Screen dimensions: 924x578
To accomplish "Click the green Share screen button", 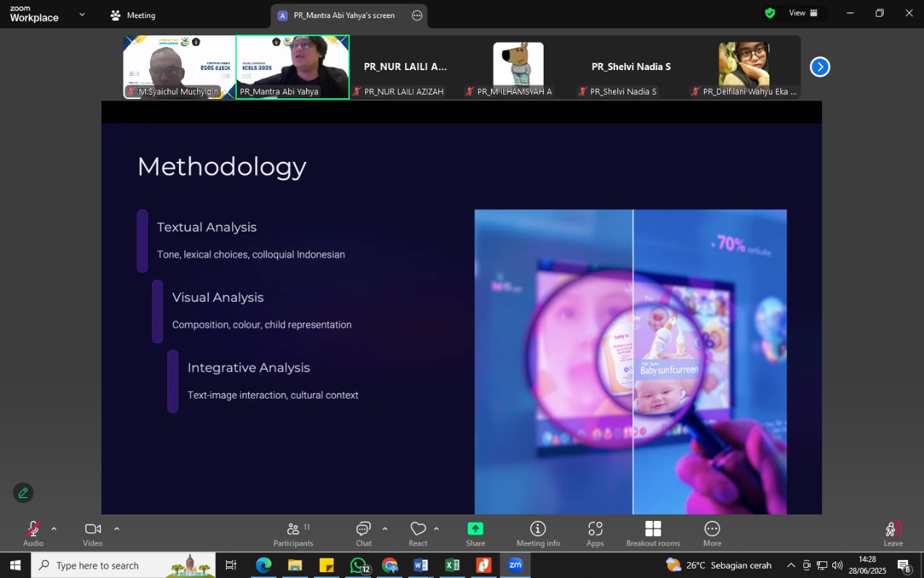I will 475,534.
